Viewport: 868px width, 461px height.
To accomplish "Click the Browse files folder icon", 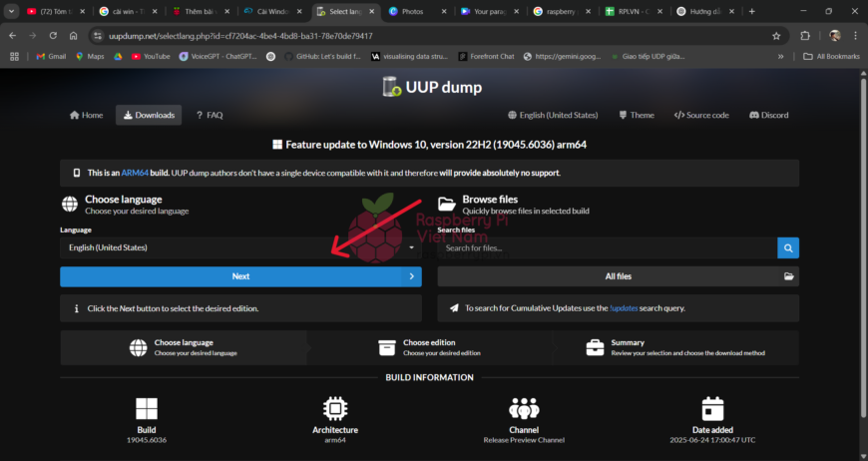I will (447, 204).
